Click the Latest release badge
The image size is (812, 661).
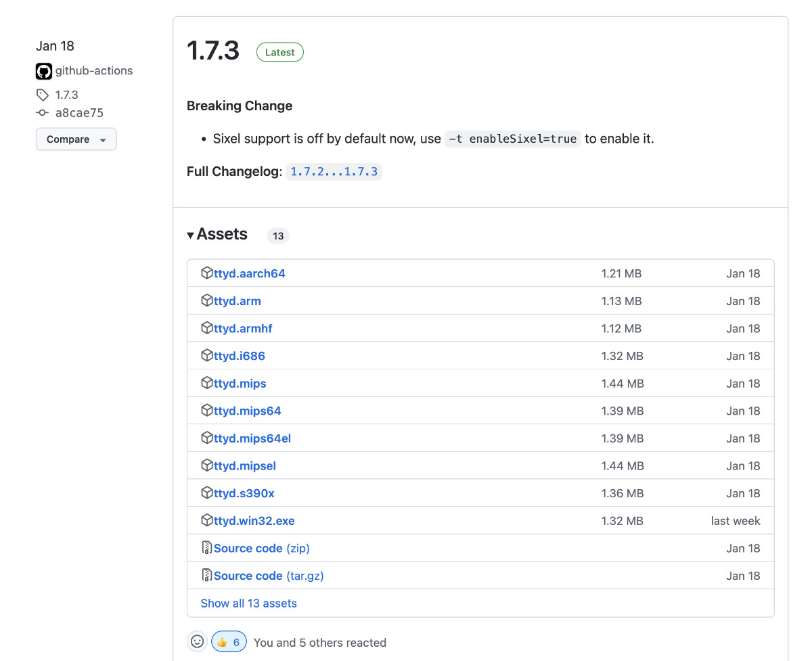tap(280, 52)
